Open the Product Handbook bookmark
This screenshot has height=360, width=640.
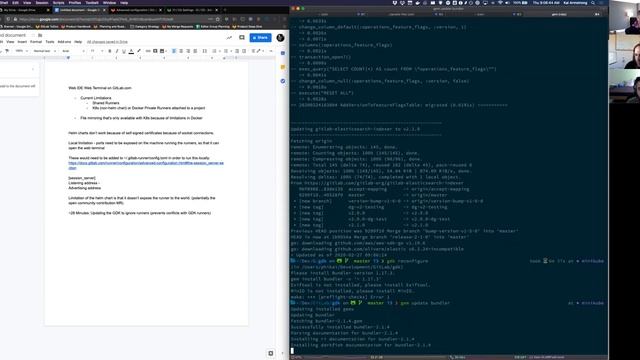(x=76, y=27)
